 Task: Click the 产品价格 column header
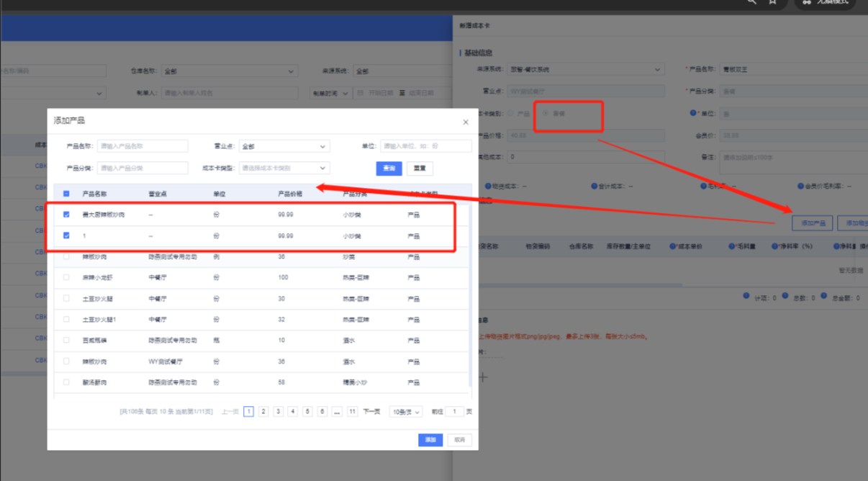pyautogui.click(x=290, y=194)
